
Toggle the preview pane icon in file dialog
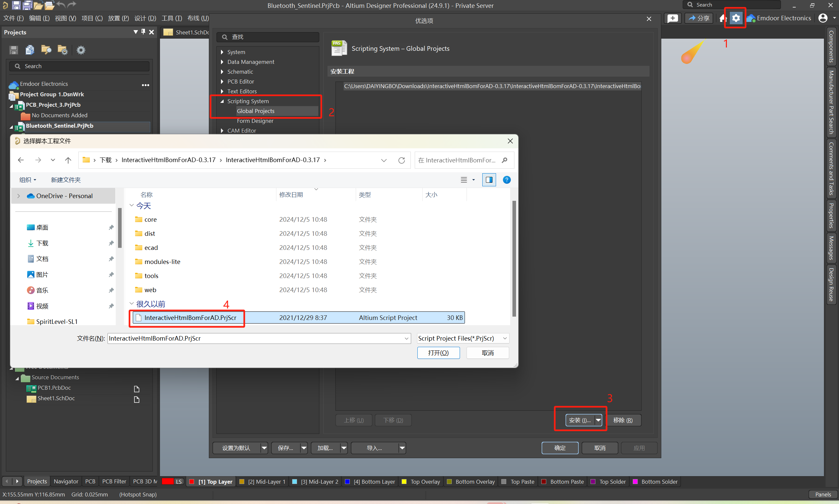(489, 180)
